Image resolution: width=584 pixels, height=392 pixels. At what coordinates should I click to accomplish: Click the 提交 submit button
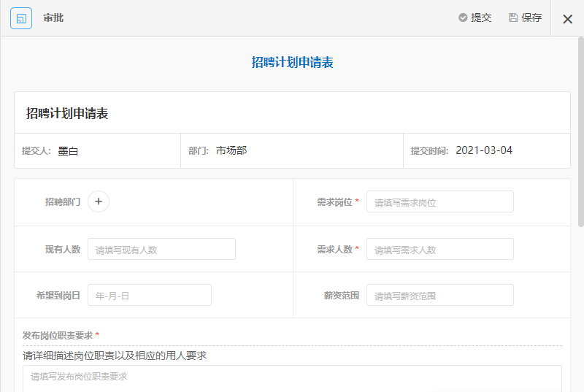coord(475,18)
